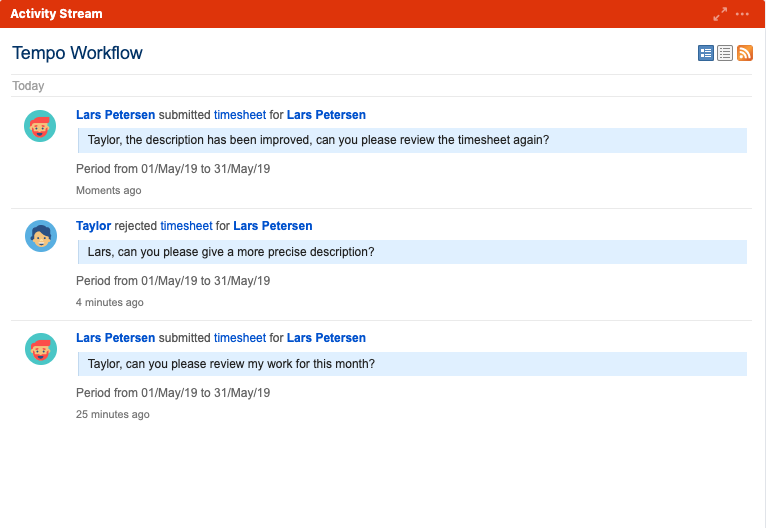Click the '25 minutes ago' timestamp
The height and width of the screenshot is (528, 766).
pyautogui.click(x=113, y=414)
